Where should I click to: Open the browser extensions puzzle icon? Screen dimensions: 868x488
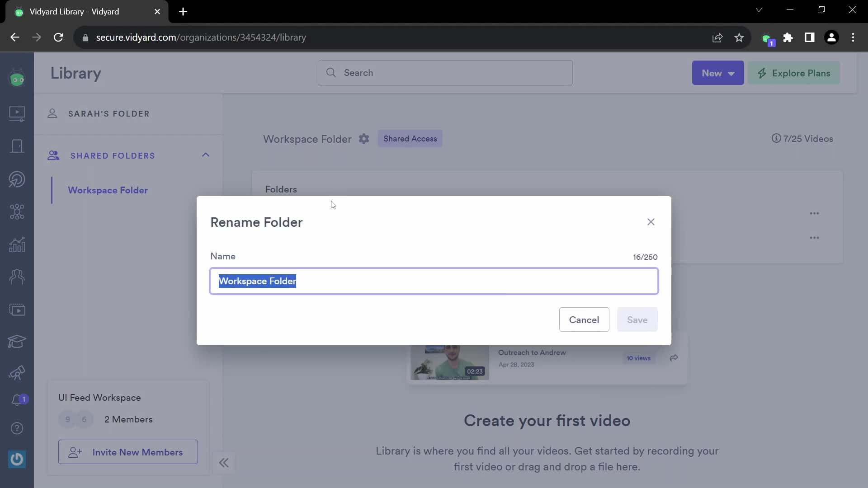point(788,38)
